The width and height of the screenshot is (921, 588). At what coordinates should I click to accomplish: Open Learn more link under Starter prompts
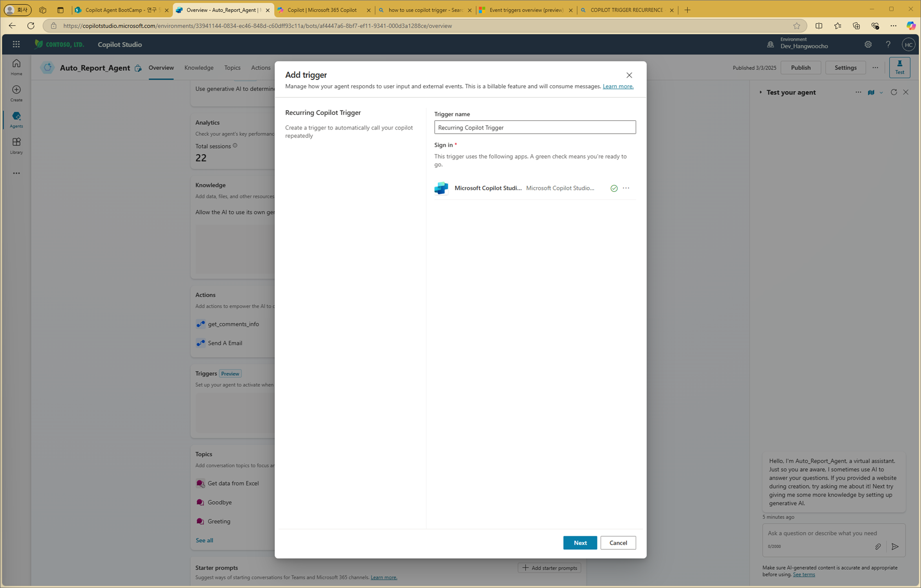[384, 578]
